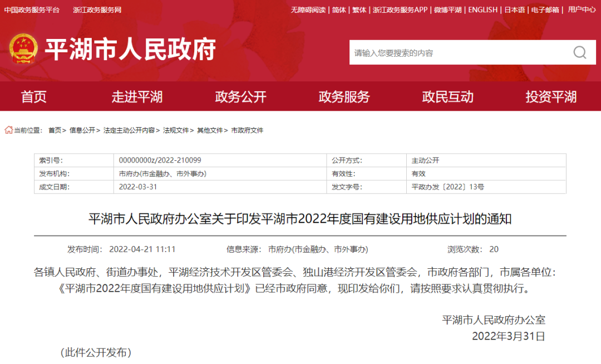Open 浙江政务服务APP link
The image size is (601, 364).
pyautogui.click(x=400, y=10)
